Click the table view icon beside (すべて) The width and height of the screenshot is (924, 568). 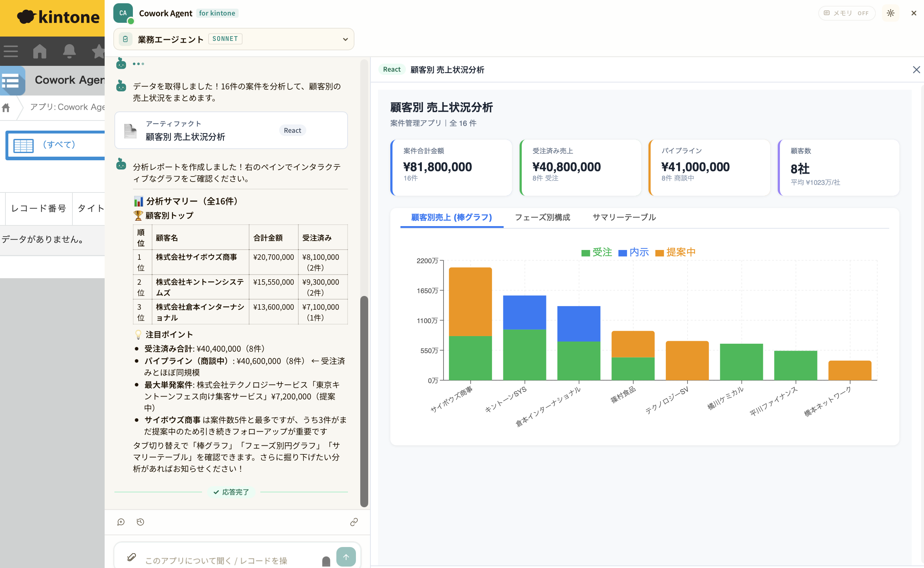coord(23,145)
